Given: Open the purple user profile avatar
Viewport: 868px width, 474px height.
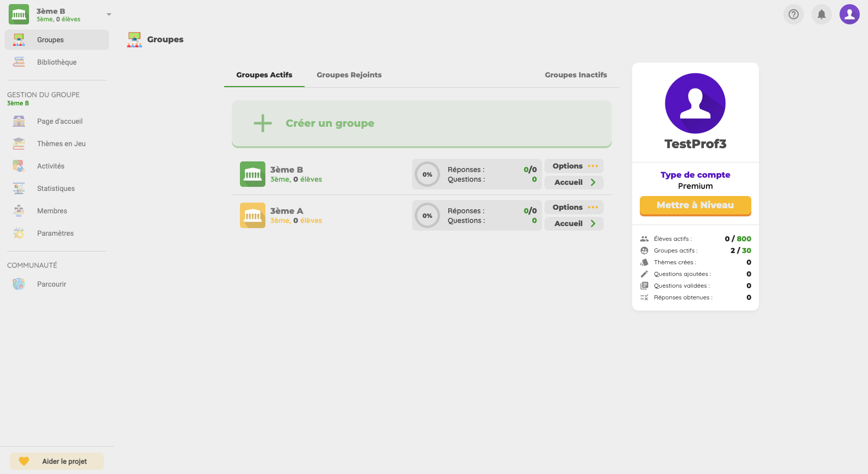Looking at the screenshot, I should pos(849,14).
